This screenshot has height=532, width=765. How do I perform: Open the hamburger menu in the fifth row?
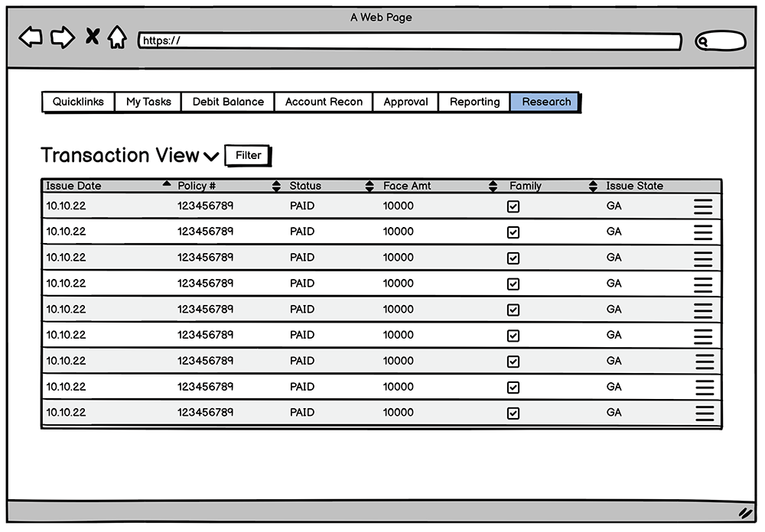tap(702, 310)
